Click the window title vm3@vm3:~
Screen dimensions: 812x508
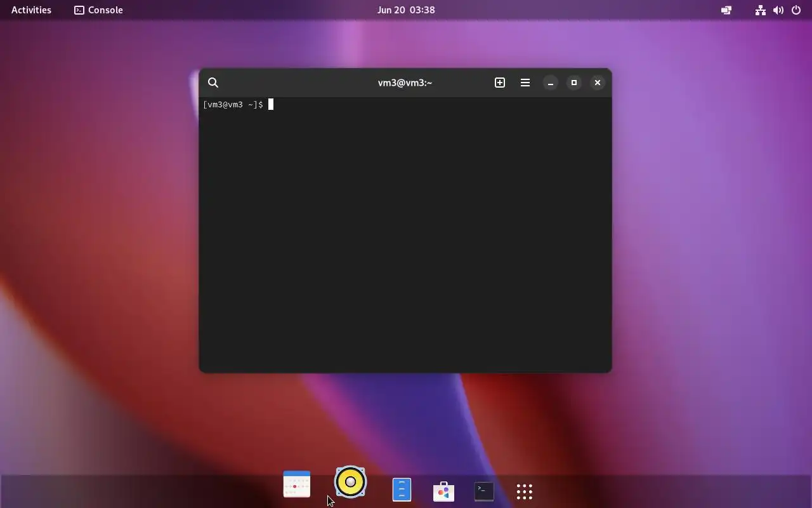[x=405, y=83]
